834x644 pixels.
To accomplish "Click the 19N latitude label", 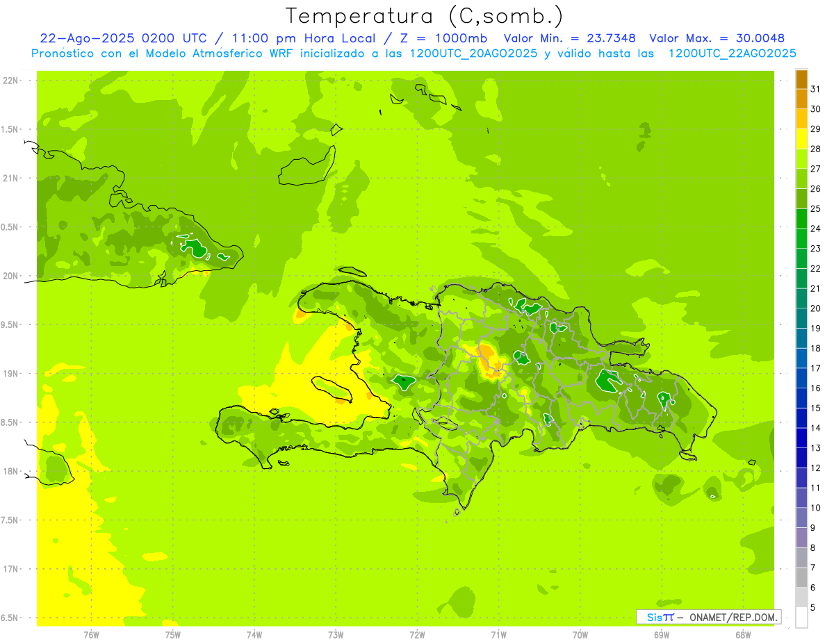I will coord(11,374).
